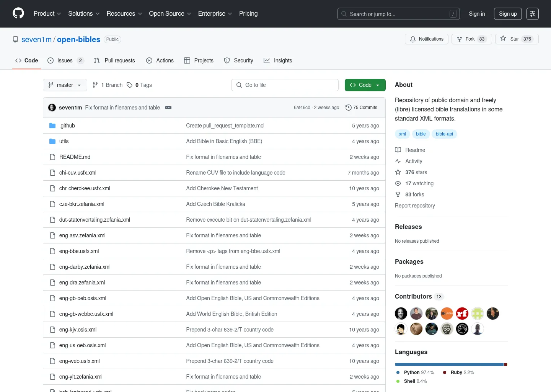Select the bible topic tag
Viewport: 551px width, 392px height.
(421, 134)
